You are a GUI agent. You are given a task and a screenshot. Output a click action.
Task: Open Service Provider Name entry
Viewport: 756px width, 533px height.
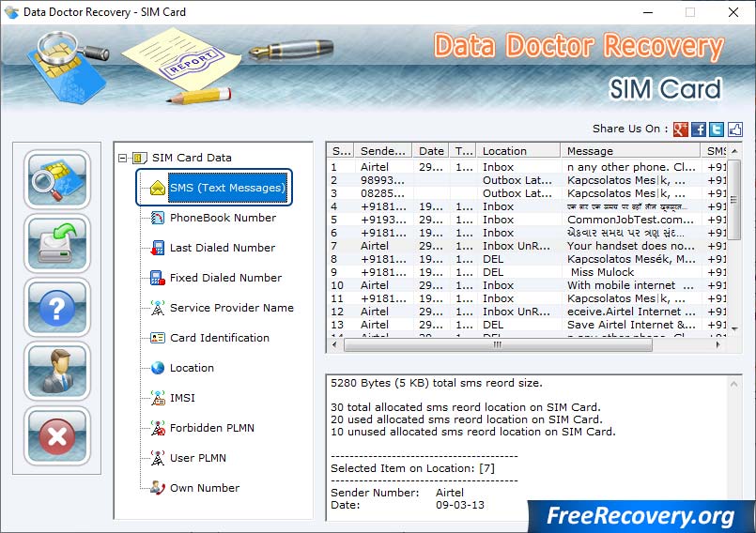click(231, 308)
